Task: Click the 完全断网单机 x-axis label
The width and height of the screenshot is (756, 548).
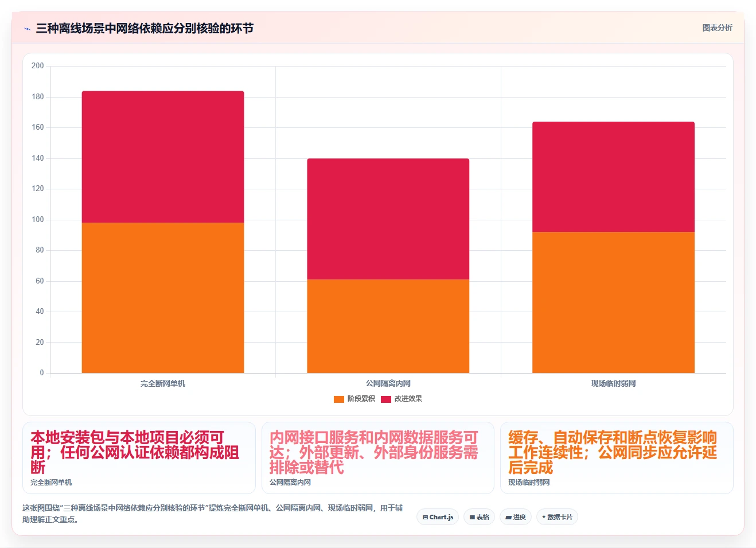Action: (x=163, y=383)
